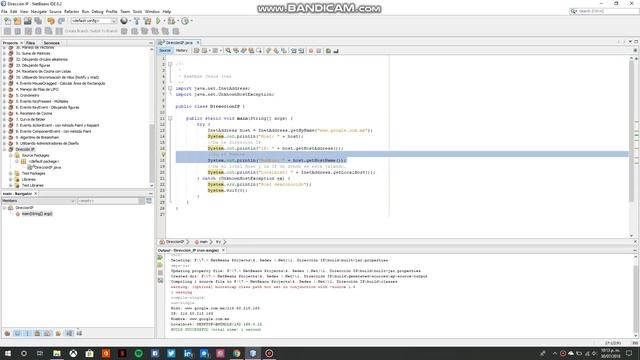Toggle Show Inherited Members filter in Navigator
The height and width of the screenshot is (360, 640).
coord(7,333)
